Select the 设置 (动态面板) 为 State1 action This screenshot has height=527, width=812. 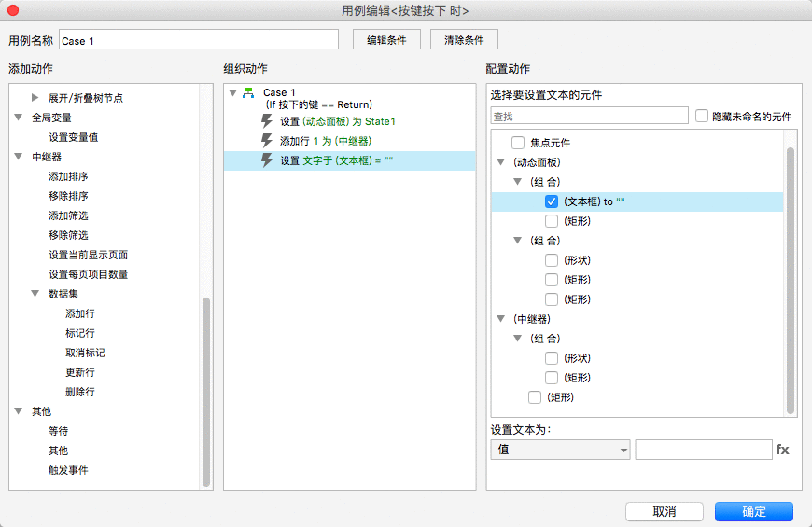(x=350, y=121)
